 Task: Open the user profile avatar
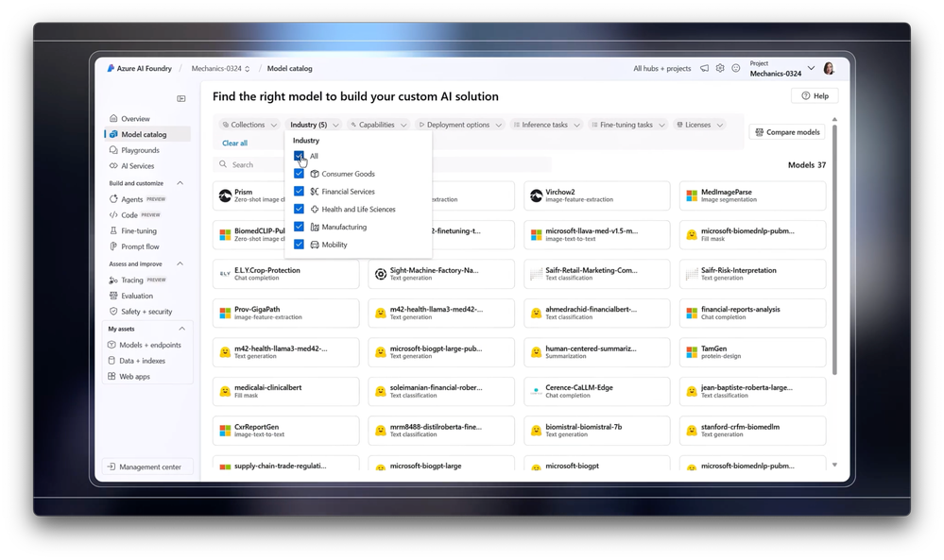pyautogui.click(x=829, y=69)
